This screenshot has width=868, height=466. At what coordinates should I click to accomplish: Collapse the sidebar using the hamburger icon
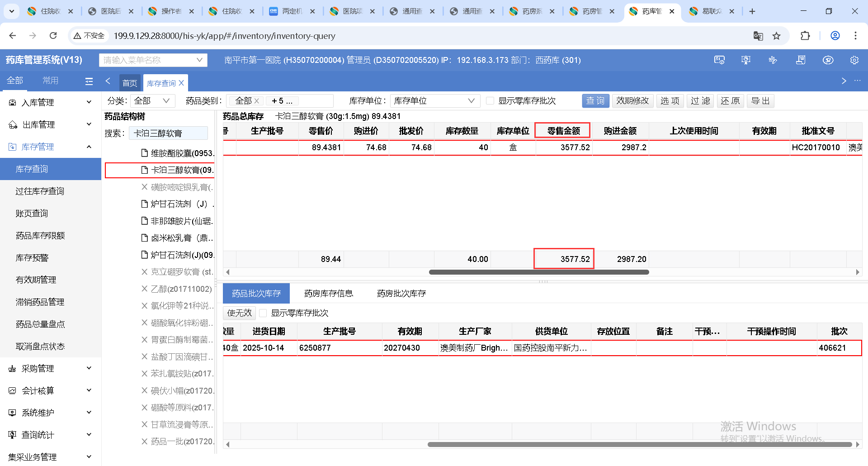coord(89,81)
